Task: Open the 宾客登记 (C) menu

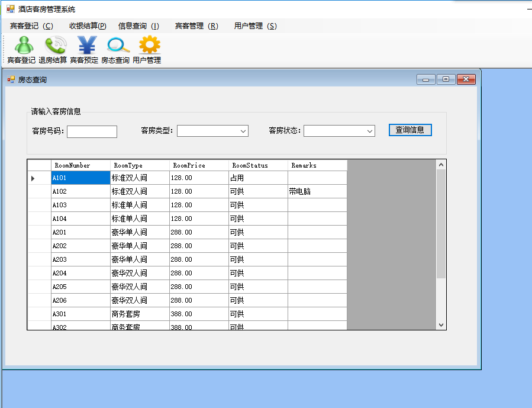Action: (x=31, y=26)
